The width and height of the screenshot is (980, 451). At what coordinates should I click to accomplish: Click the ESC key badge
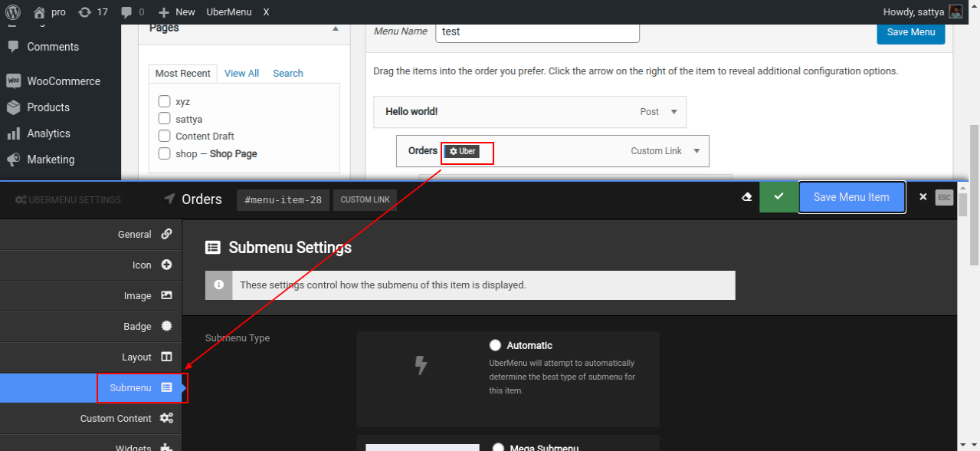[x=944, y=197]
